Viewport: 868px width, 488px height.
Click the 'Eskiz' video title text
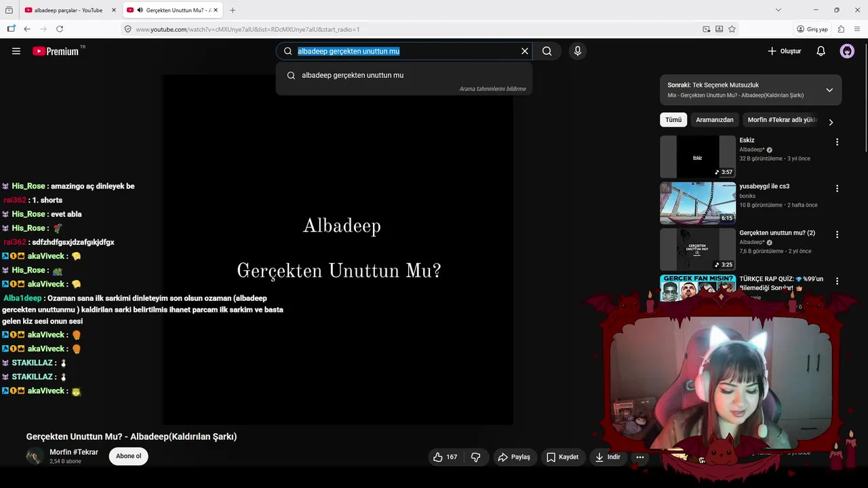tap(747, 140)
